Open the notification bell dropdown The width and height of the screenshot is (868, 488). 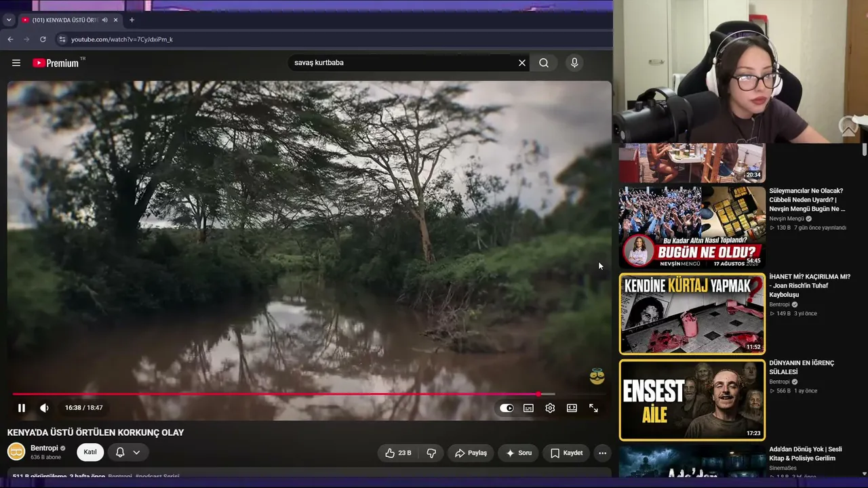click(x=127, y=452)
